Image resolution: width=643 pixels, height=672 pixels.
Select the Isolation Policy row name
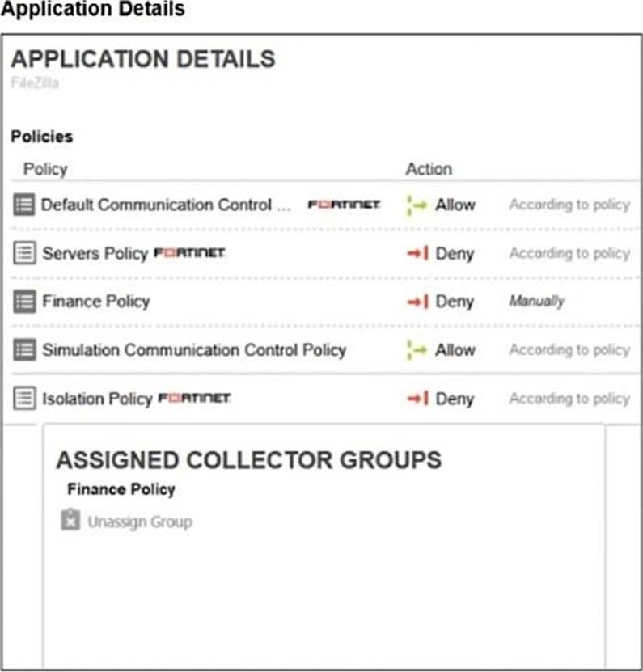[x=97, y=399]
